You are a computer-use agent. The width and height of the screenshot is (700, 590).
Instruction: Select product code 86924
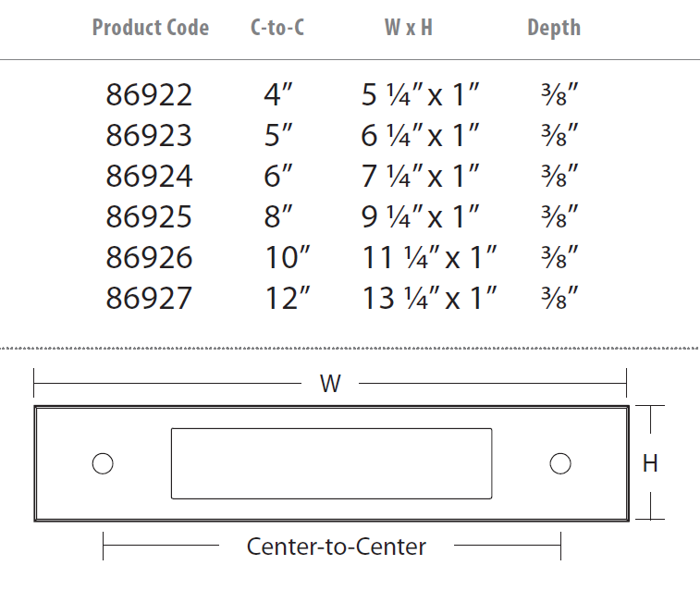tap(149, 176)
